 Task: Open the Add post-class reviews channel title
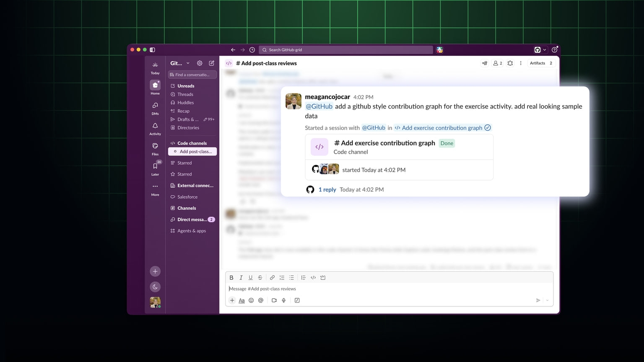coord(266,63)
